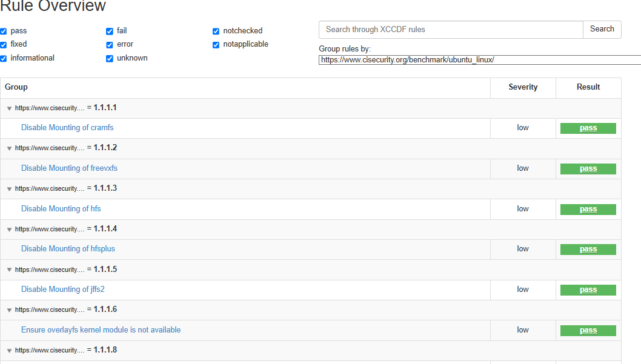Click pass result badge for jffs2
This screenshot has width=641, height=364.
[x=588, y=290]
